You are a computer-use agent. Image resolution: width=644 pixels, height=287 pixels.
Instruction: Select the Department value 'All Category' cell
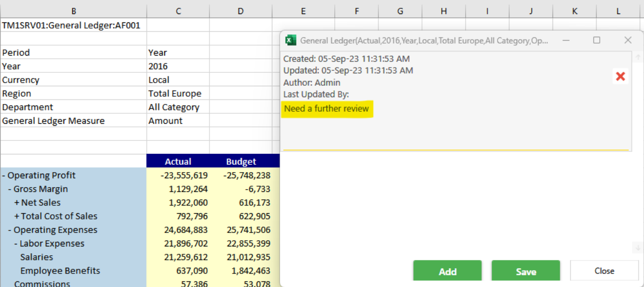[x=178, y=107]
